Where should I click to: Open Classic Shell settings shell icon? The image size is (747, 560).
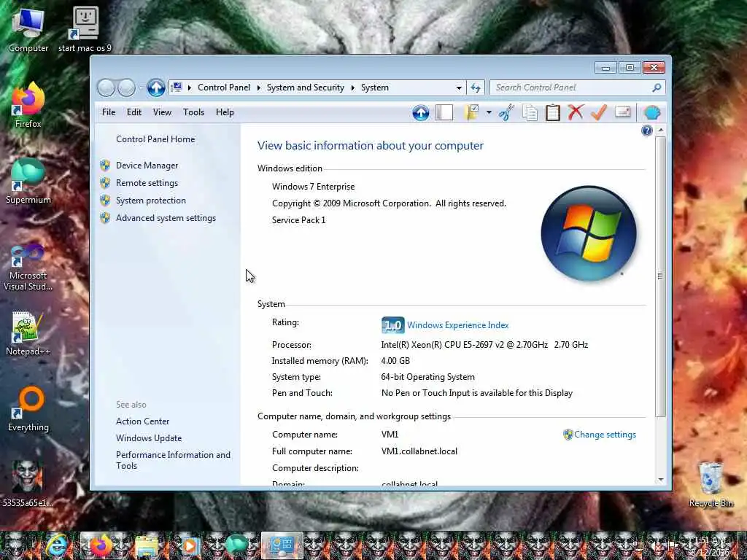point(651,113)
